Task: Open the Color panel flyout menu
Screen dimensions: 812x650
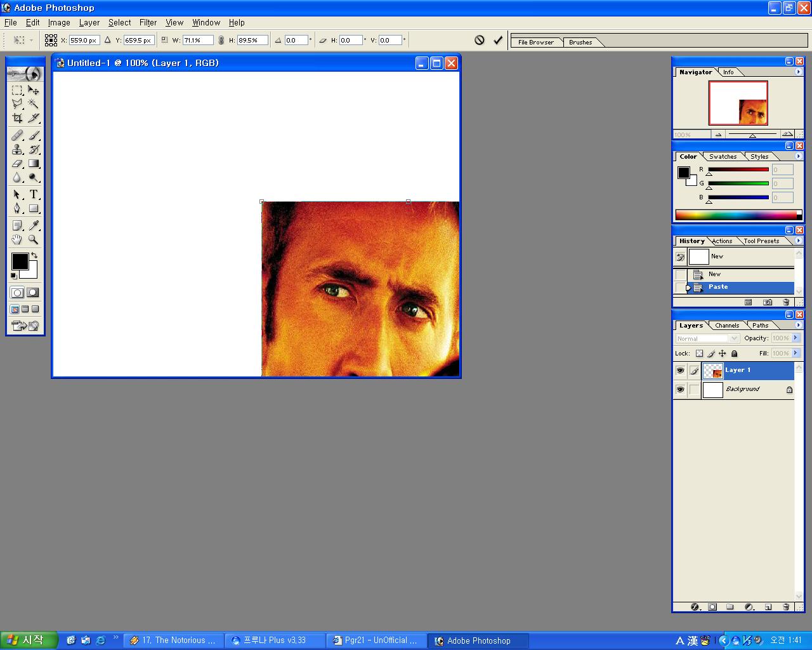Action: (798, 156)
